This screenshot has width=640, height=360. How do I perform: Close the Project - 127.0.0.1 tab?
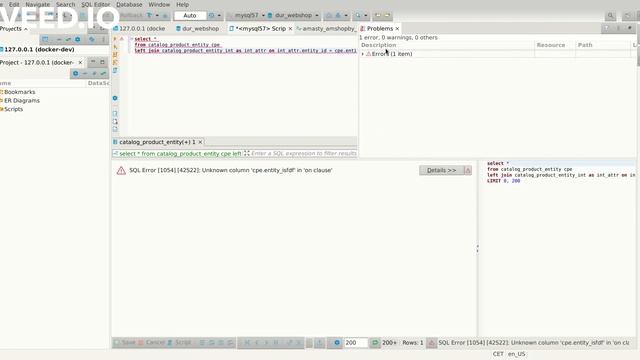[80, 62]
